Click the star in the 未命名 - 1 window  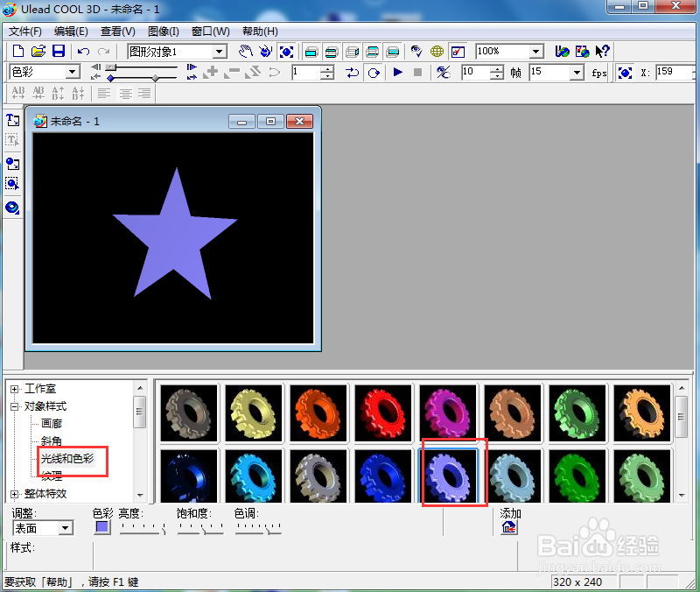tap(175, 234)
